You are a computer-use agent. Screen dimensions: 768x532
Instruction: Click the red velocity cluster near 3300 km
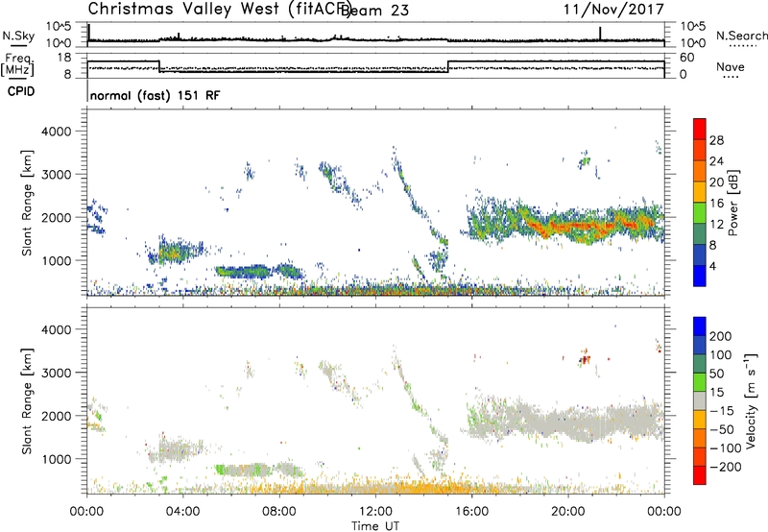click(585, 357)
